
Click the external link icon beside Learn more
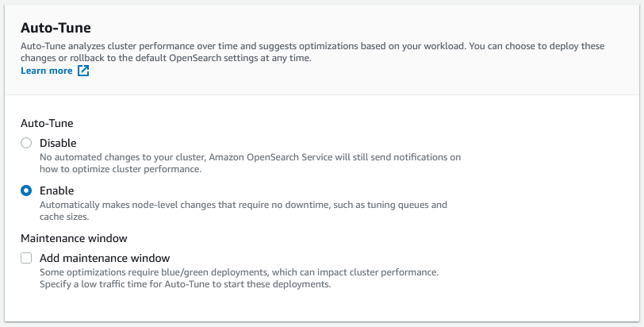click(x=83, y=71)
